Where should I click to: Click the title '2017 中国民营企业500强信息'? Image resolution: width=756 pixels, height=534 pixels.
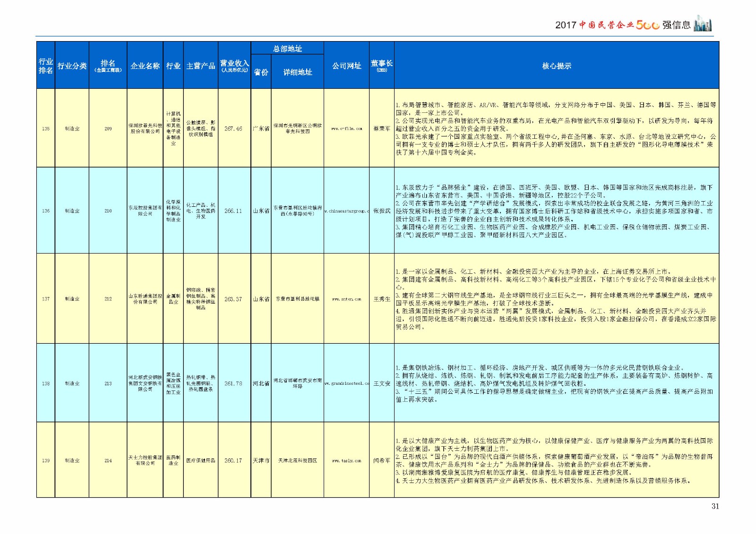[x=623, y=25]
